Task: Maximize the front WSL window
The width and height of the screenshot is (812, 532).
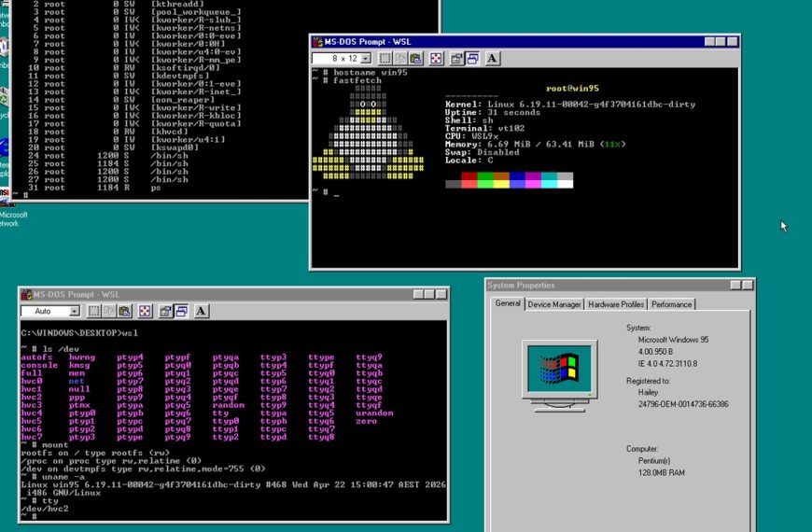Action: 720,42
